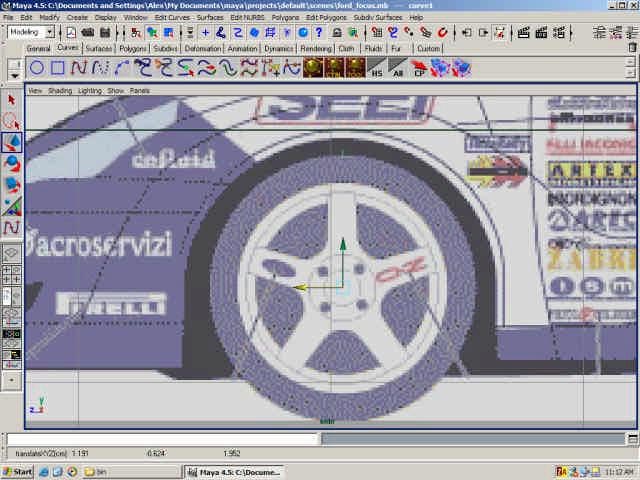
Task: Switch to the Surfaces shelf tab
Action: click(x=99, y=48)
